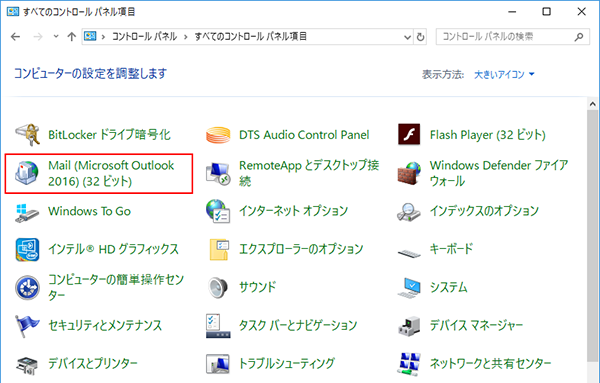This screenshot has width=600, height=383.
Task: Open the キーボード text link
Action: point(452,249)
